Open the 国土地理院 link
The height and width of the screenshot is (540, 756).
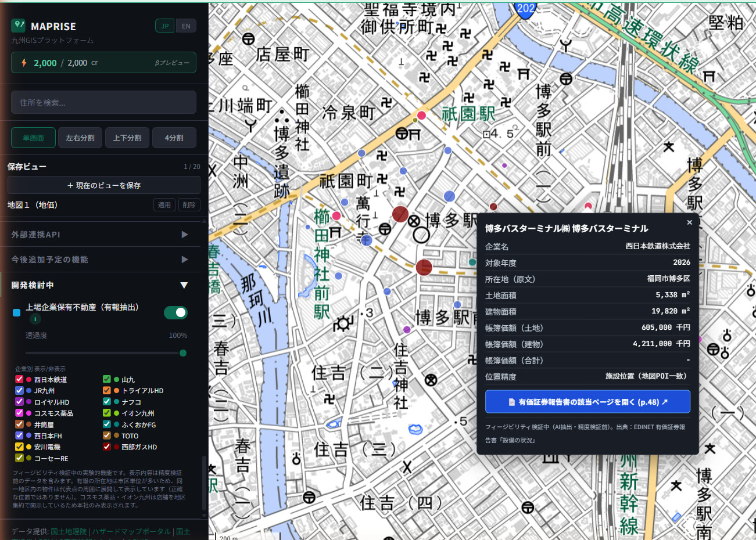coord(69,531)
